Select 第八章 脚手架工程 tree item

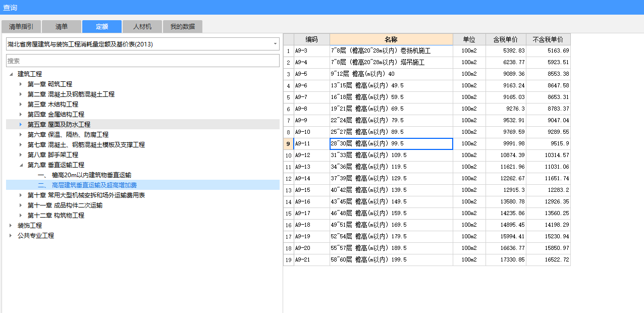(x=53, y=155)
